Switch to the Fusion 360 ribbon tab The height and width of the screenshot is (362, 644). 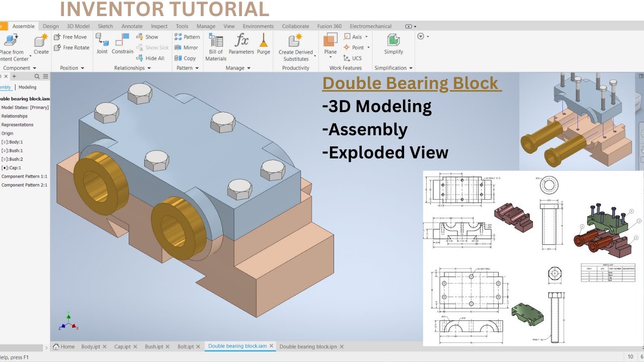(330, 26)
